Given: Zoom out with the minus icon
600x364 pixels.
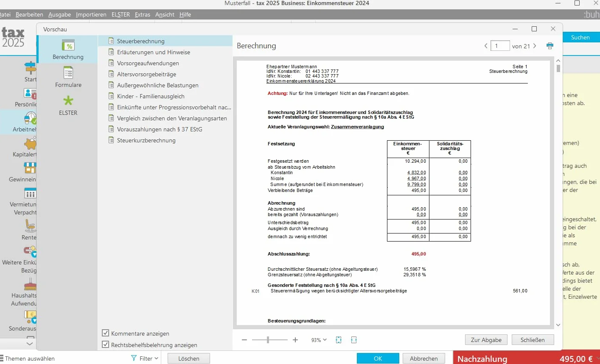Looking at the screenshot, I should (244, 340).
